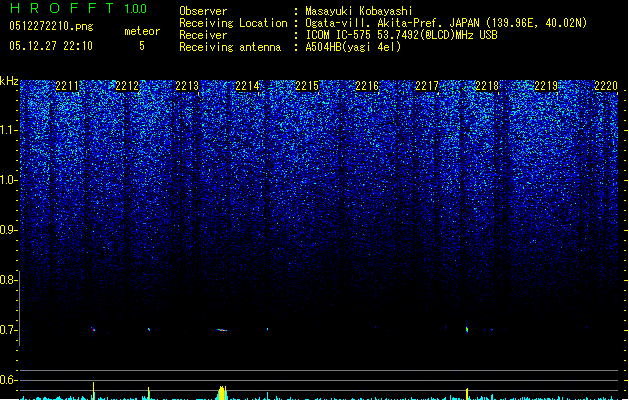Click the tallest yellow amplitude peak after 2211
The height and width of the screenshot is (400, 629).
click(93, 391)
